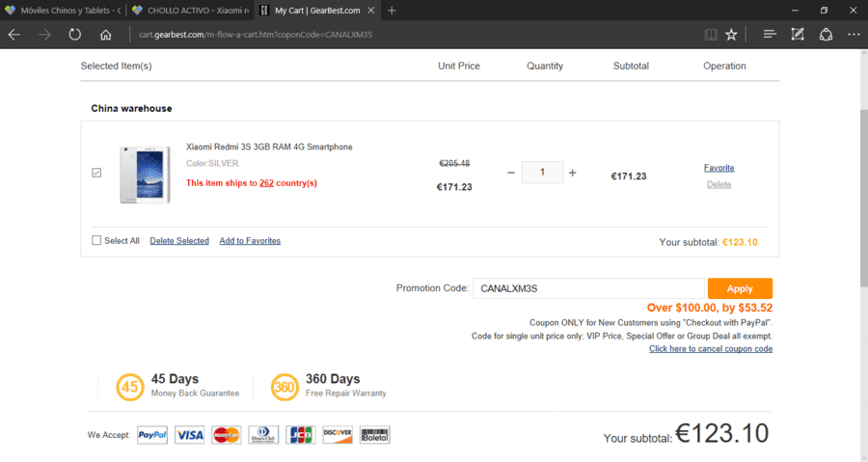Click the Over $100.00, by $53.52 text
This screenshot has width=868, height=462.
click(x=710, y=308)
